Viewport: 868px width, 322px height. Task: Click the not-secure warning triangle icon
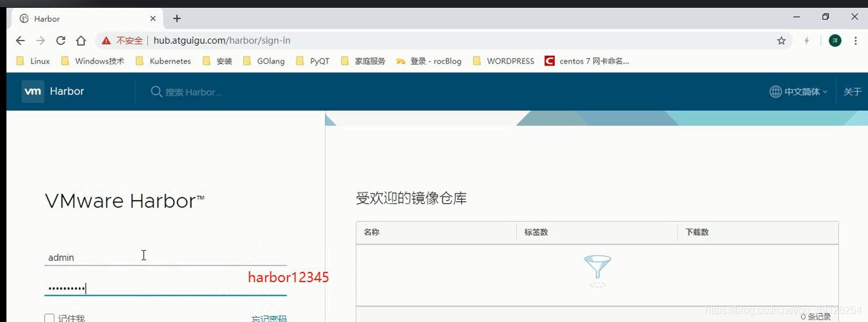point(106,40)
